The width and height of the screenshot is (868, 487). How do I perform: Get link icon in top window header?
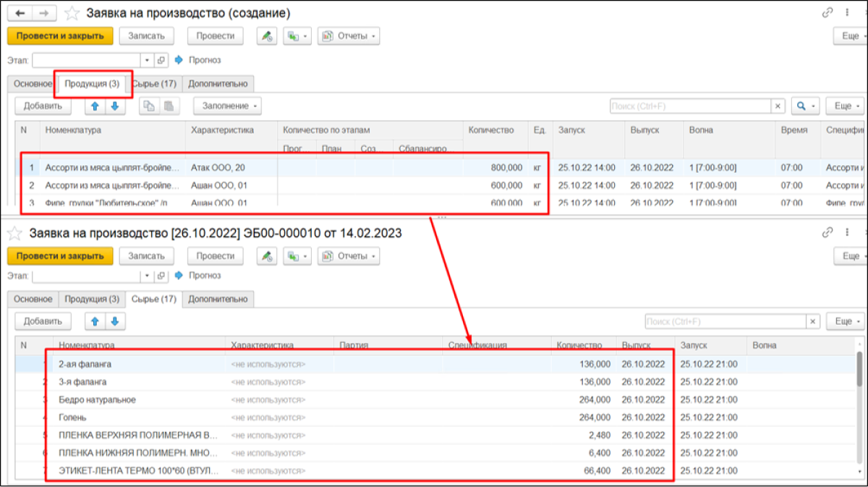click(x=827, y=13)
